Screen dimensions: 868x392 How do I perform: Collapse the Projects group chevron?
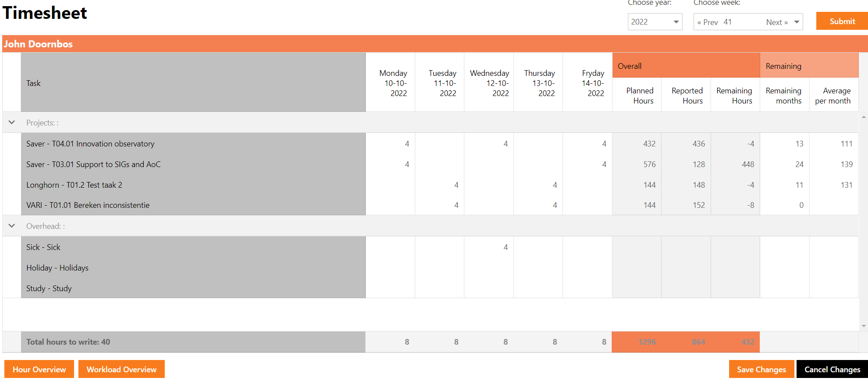point(12,122)
